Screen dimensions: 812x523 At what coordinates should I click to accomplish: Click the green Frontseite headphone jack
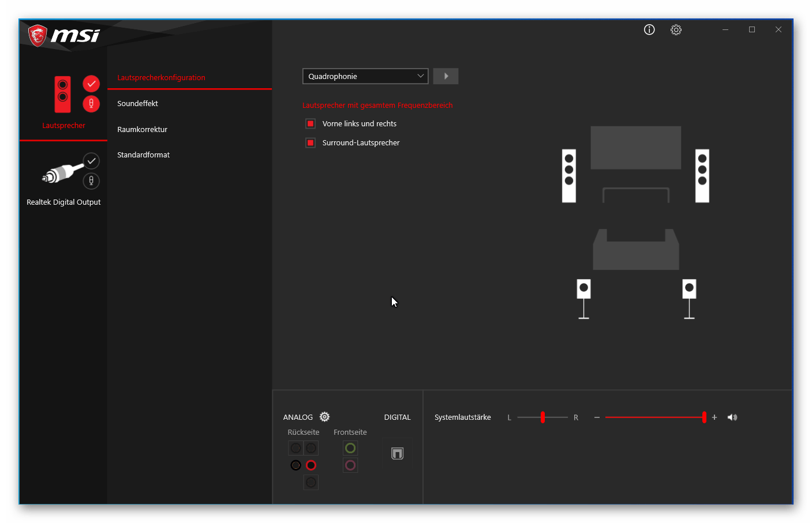tap(350, 447)
